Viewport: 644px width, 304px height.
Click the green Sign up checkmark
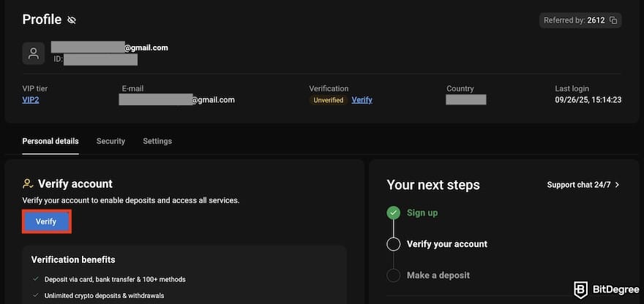click(x=394, y=213)
